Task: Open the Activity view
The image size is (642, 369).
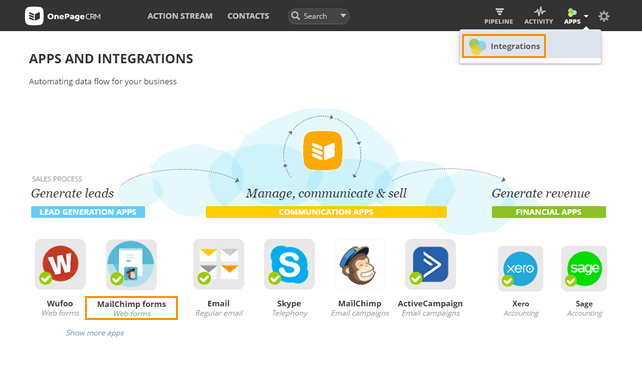Action: (x=538, y=16)
